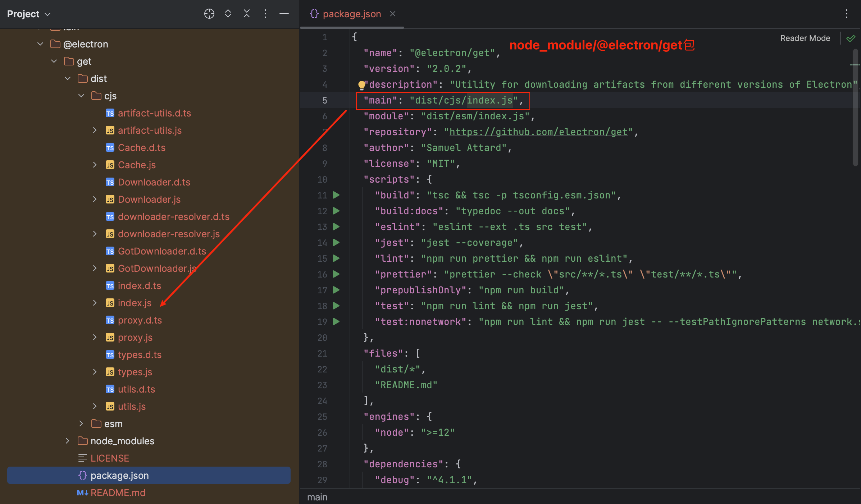Select downloader-resolver.d.ts in project tree
861x504 pixels.
point(174,217)
